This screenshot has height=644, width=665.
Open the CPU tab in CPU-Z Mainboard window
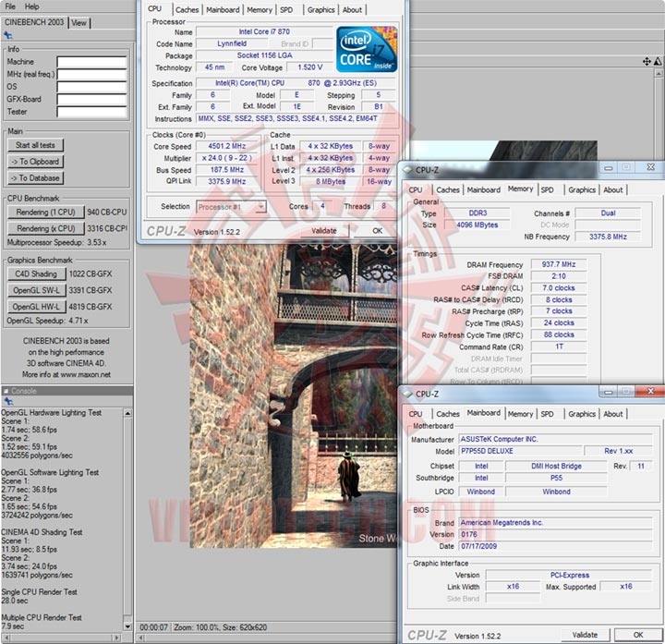(x=416, y=414)
